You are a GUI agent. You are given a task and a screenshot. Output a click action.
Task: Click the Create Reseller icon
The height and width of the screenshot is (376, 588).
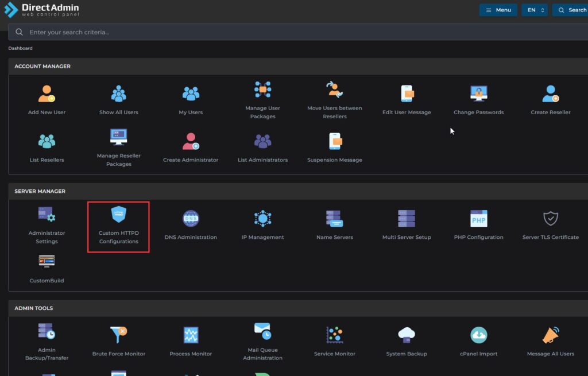550,94
